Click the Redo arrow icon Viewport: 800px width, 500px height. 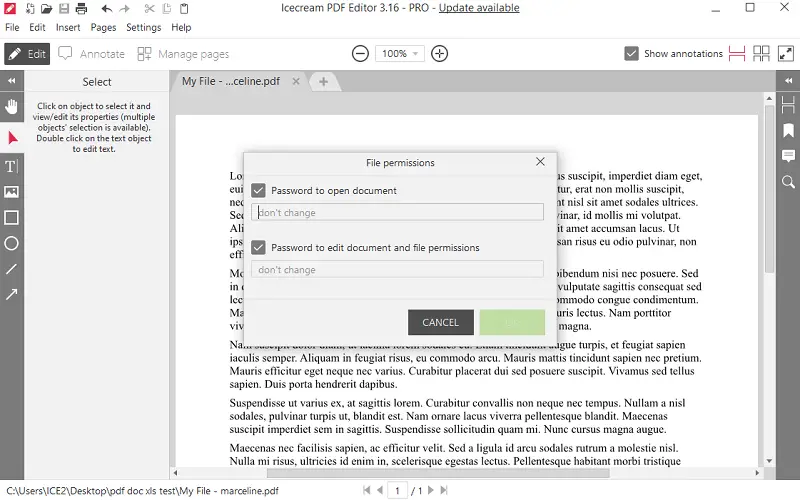click(124, 8)
